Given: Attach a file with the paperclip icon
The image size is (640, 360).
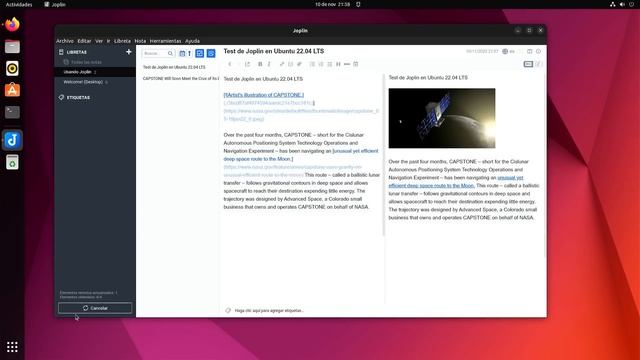Looking at the screenshot, I should 299,64.
